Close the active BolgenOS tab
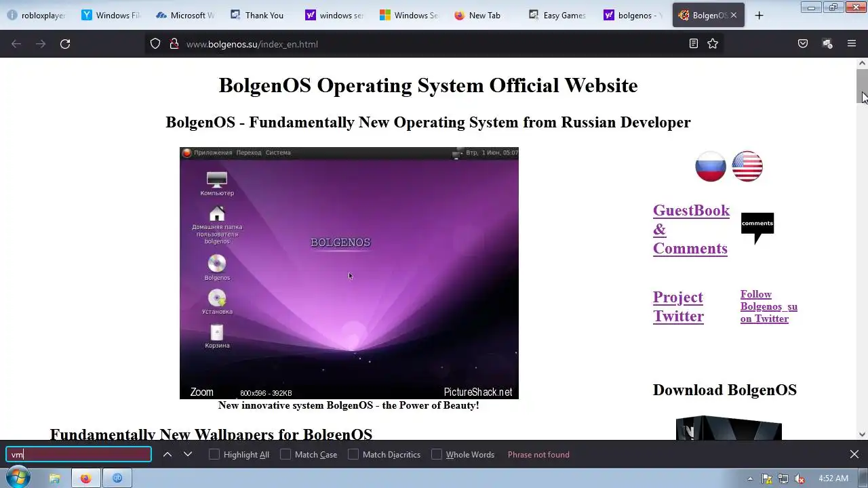The width and height of the screenshot is (868, 488). [x=733, y=15]
